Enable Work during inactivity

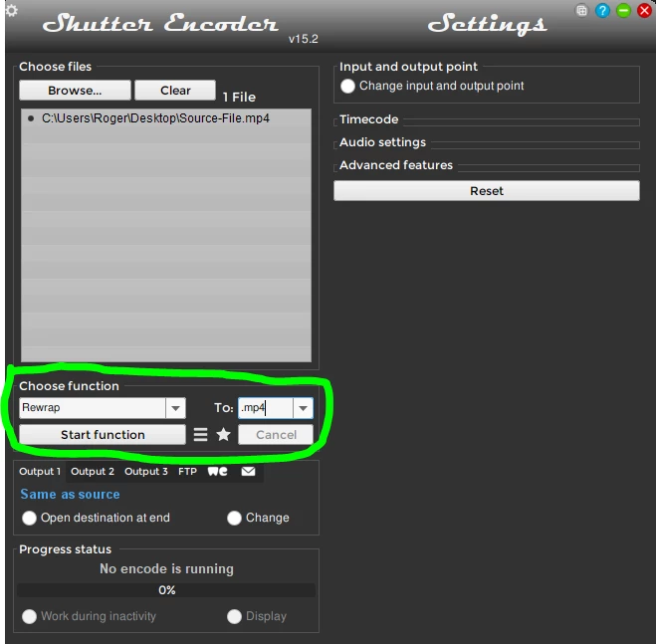[29, 616]
